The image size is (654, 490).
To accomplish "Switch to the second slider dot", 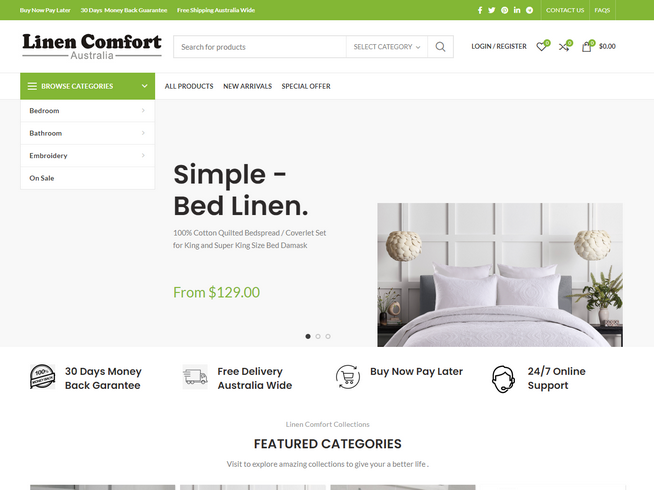I will [x=318, y=336].
